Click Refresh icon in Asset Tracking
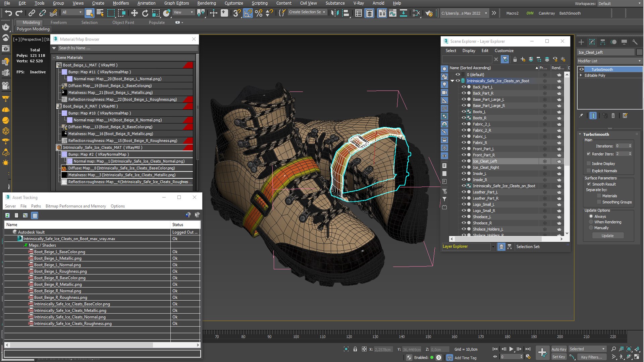 7,216
